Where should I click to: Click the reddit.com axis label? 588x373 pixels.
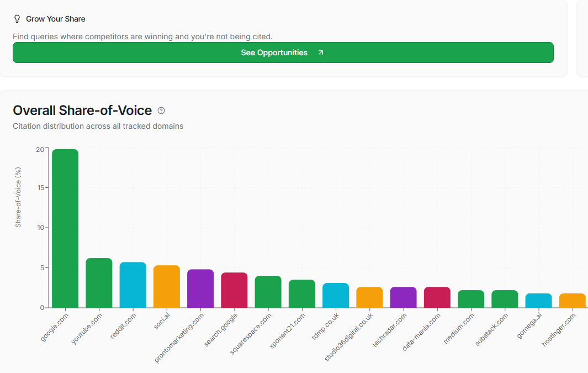[123, 324]
